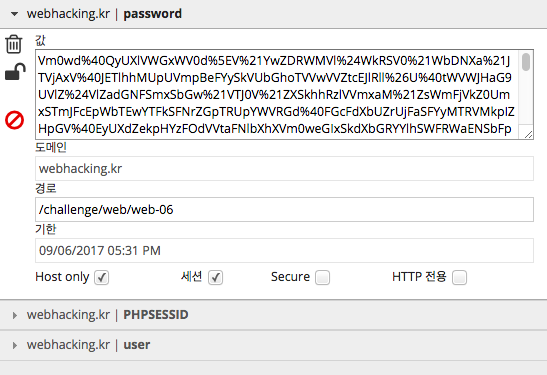Screen dimensions: 547x375
Task: Expand the user cookie entry
Action: pyautogui.click(x=14, y=345)
